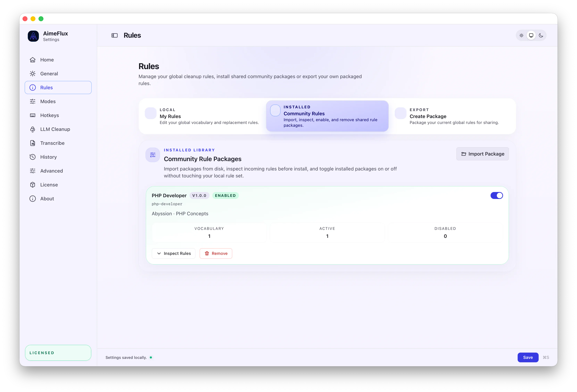Toggle the sidebar panel icon

coord(114,35)
